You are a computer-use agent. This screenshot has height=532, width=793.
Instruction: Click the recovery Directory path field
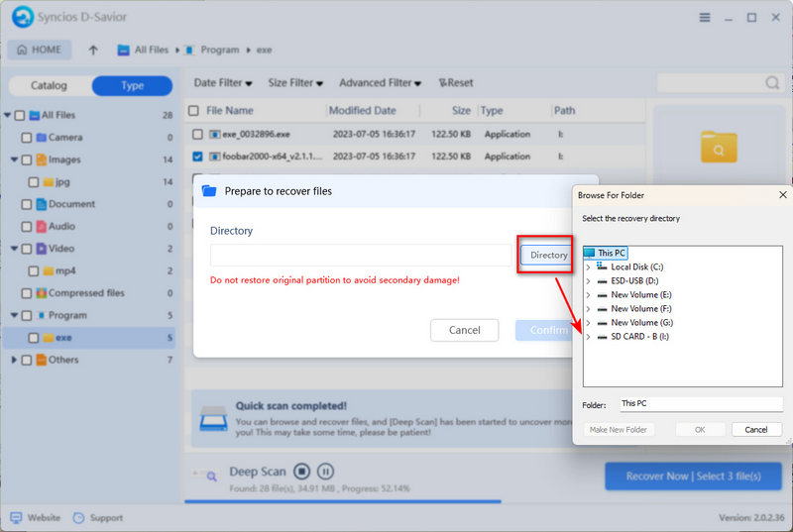click(361, 256)
